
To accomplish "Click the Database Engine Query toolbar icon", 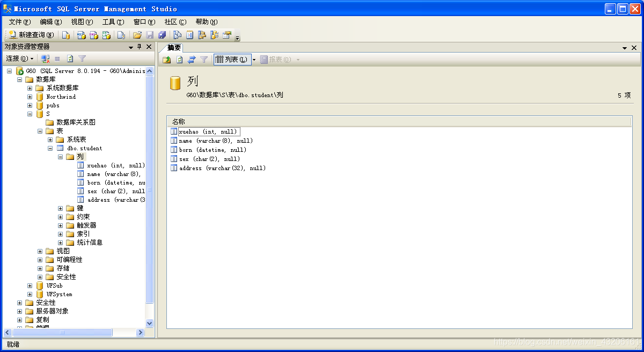I will coord(66,35).
